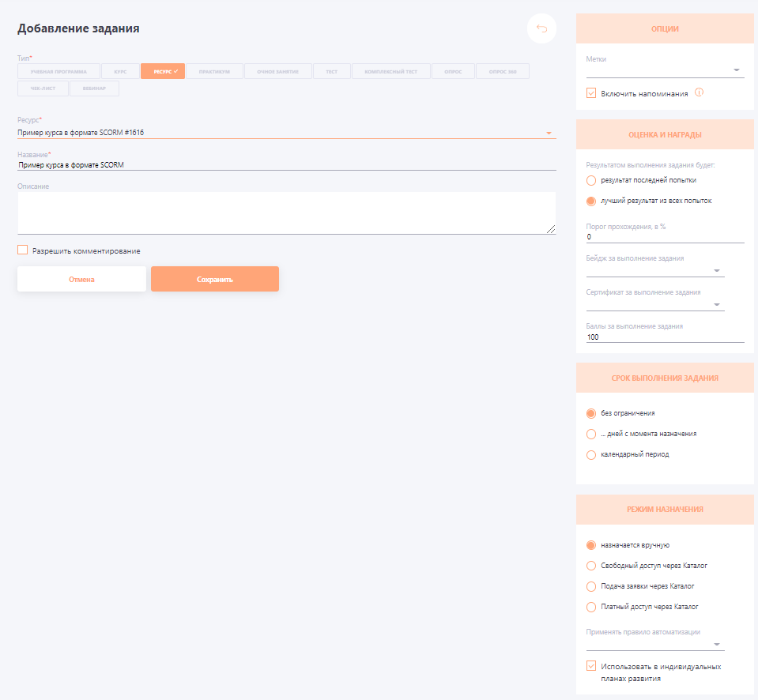Switch task type to ТЕСТ

[x=331, y=70]
